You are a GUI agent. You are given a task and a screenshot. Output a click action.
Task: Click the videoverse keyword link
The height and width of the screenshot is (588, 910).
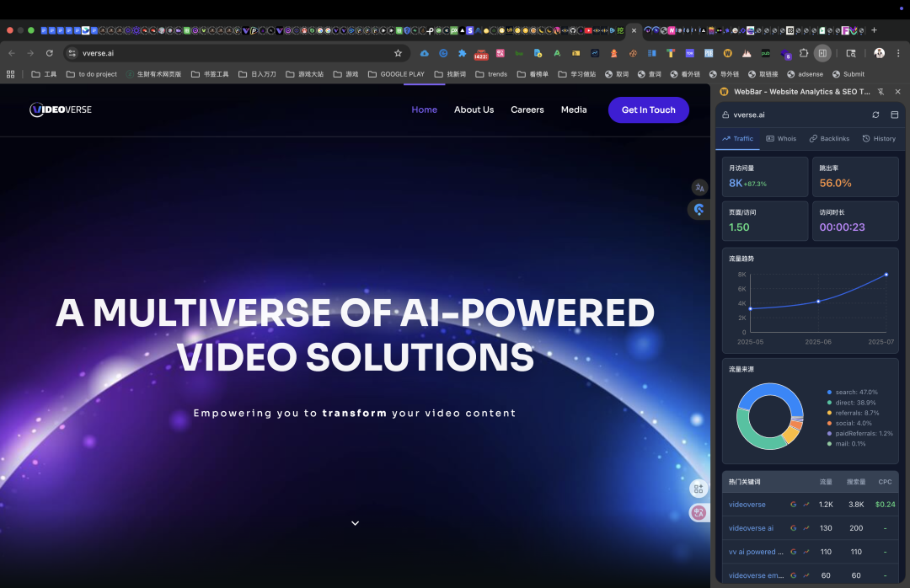[x=747, y=505]
